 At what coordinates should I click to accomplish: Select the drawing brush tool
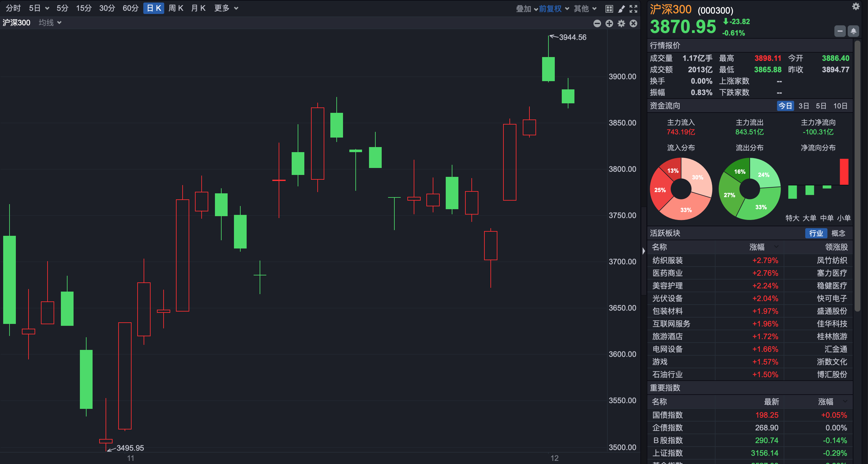[621, 9]
